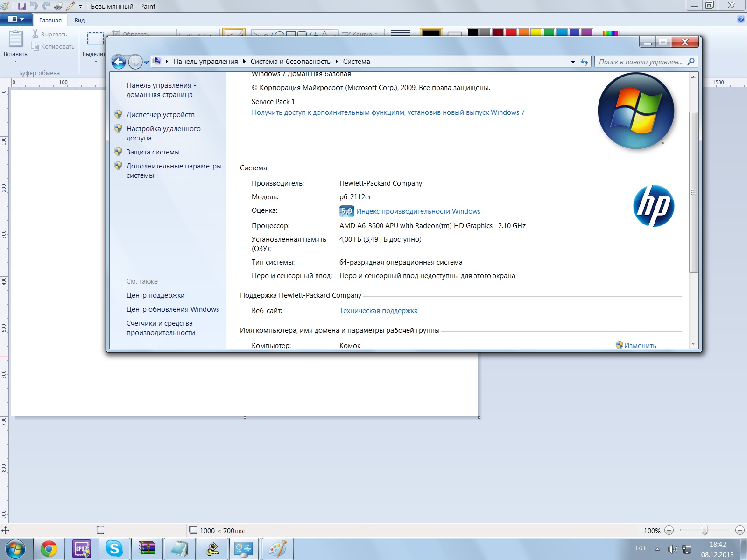
Task: Click the 5,9 performance rating badge
Action: tap(346, 211)
